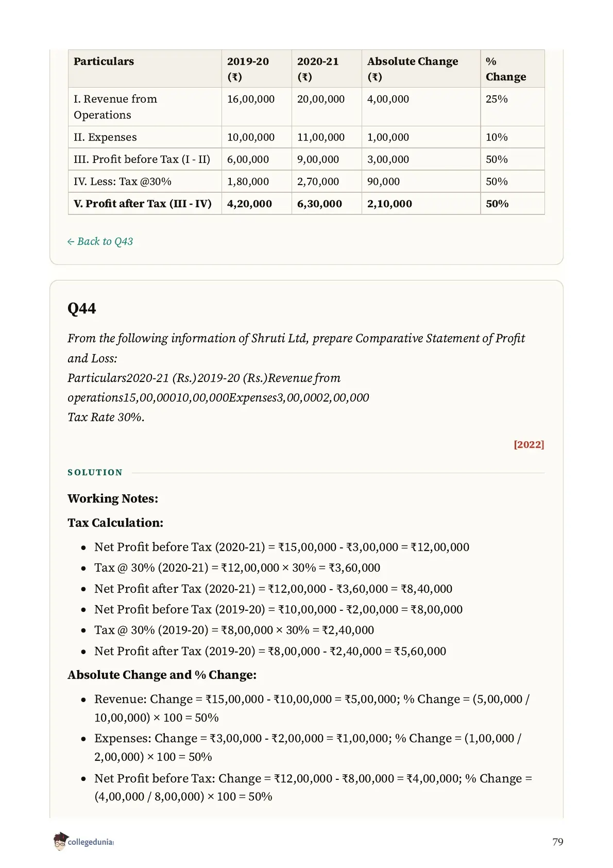
Task: Click the collegedunia mascot logo icon
Action: click(60, 841)
